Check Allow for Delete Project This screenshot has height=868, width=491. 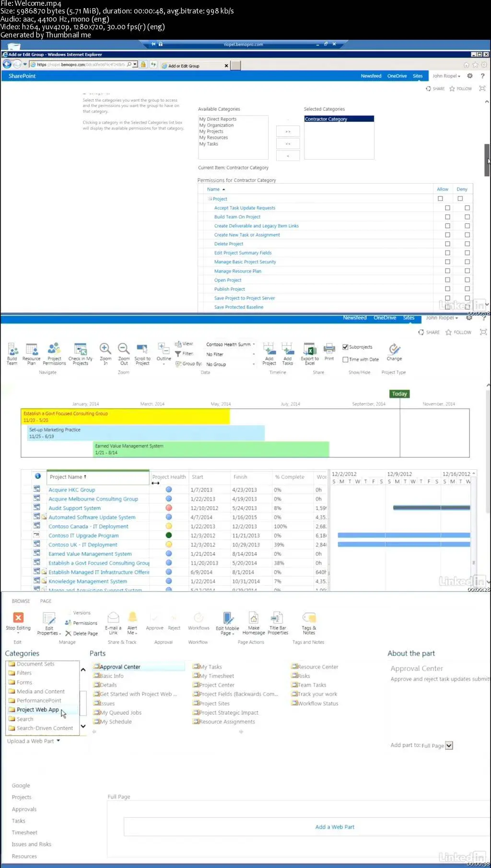[x=447, y=244]
